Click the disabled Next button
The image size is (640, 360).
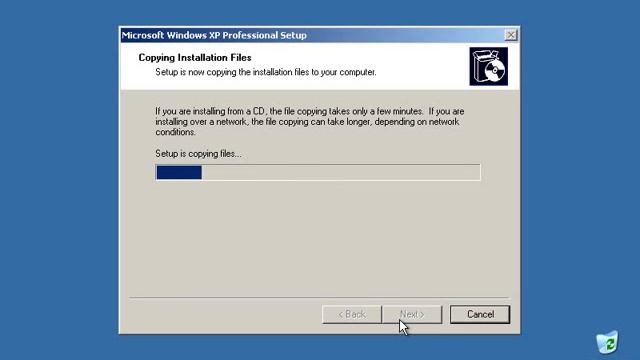click(412, 314)
